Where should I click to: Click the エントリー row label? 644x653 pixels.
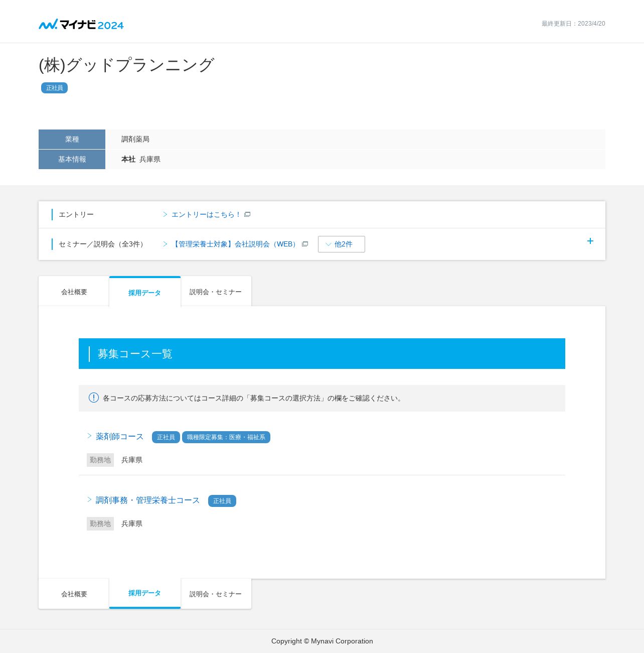[x=76, y=214]
